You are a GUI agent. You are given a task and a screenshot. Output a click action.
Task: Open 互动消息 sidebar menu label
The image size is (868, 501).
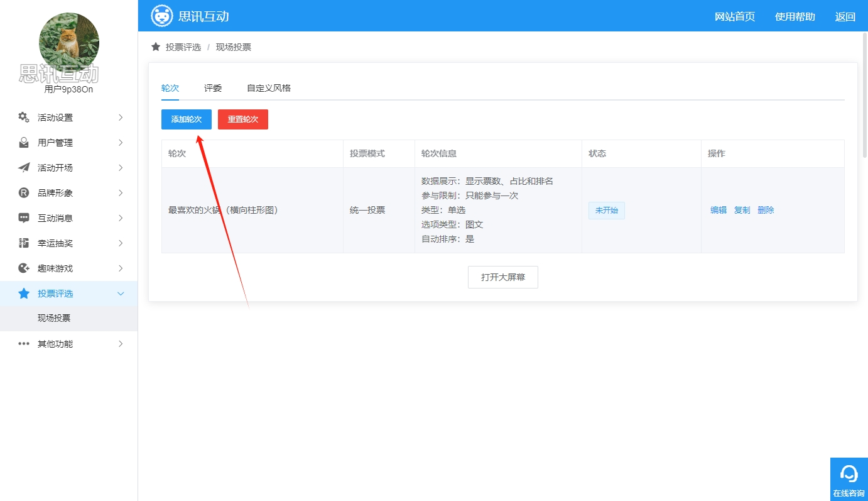(55, 218)
